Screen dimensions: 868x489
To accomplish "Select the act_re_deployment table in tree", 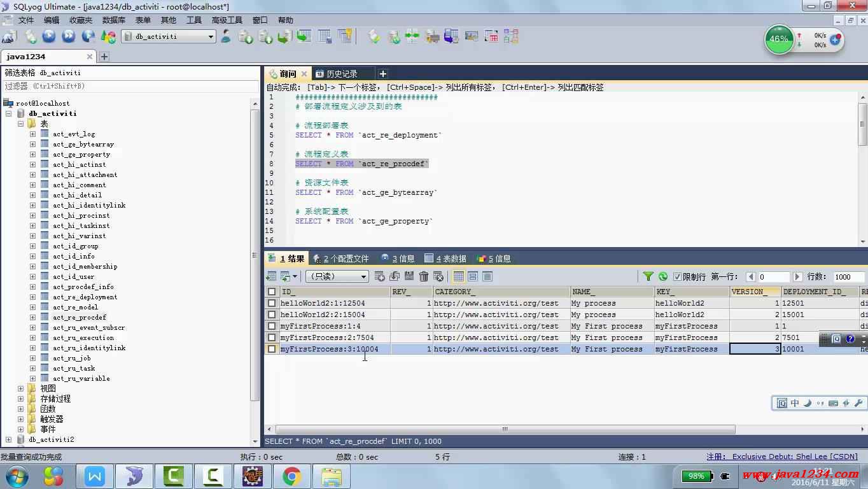I will pos(85,297).
